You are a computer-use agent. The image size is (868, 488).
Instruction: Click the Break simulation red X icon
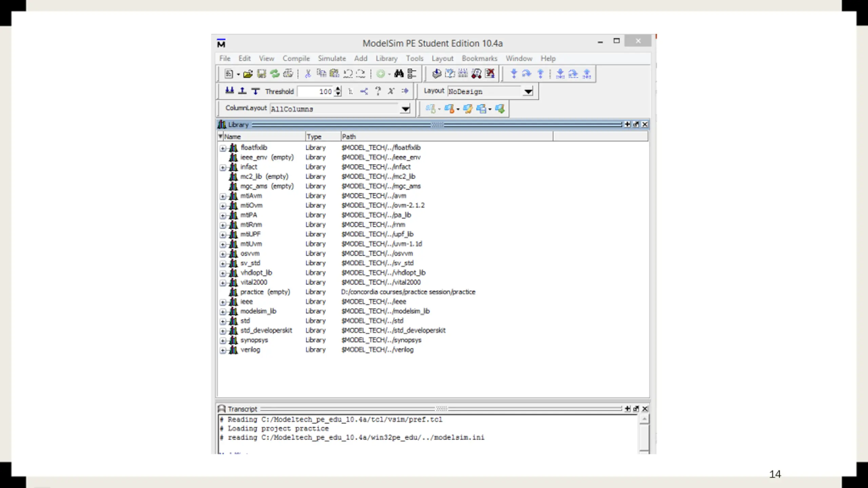coord(490,74)
